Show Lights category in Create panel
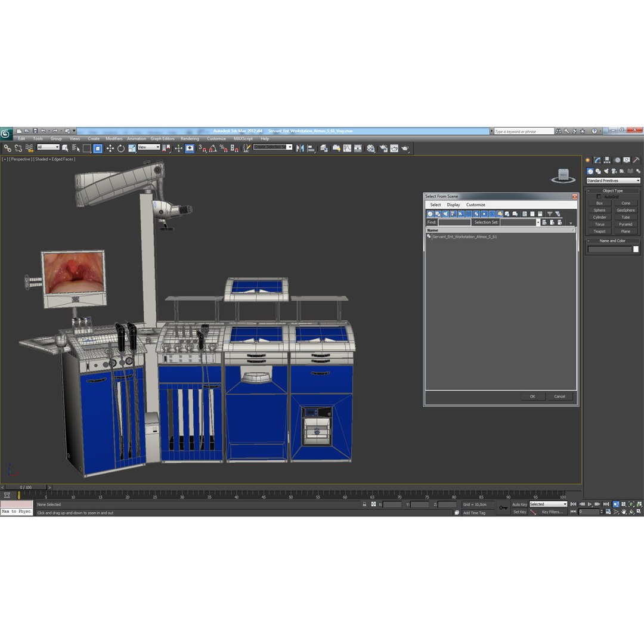Screen dimensions: 644x644 [606, 171]
